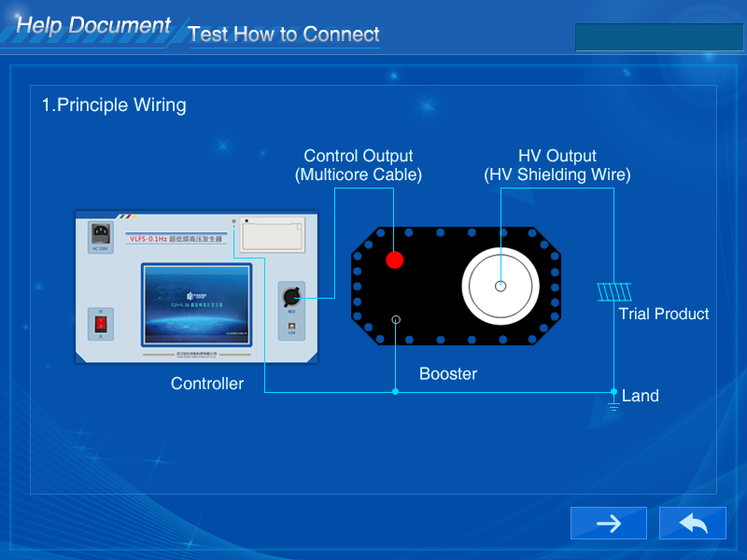Click the controller's touchscreen display
The image size is (747, 560).
196,302
